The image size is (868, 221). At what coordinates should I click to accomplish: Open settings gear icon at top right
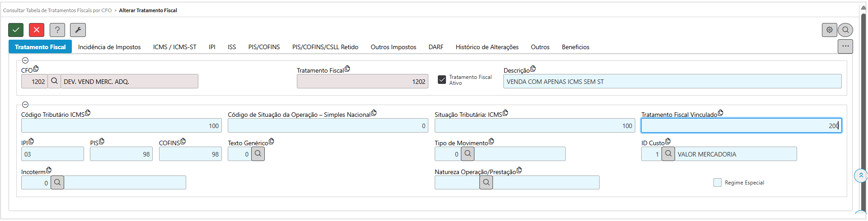tap(829, 30)
